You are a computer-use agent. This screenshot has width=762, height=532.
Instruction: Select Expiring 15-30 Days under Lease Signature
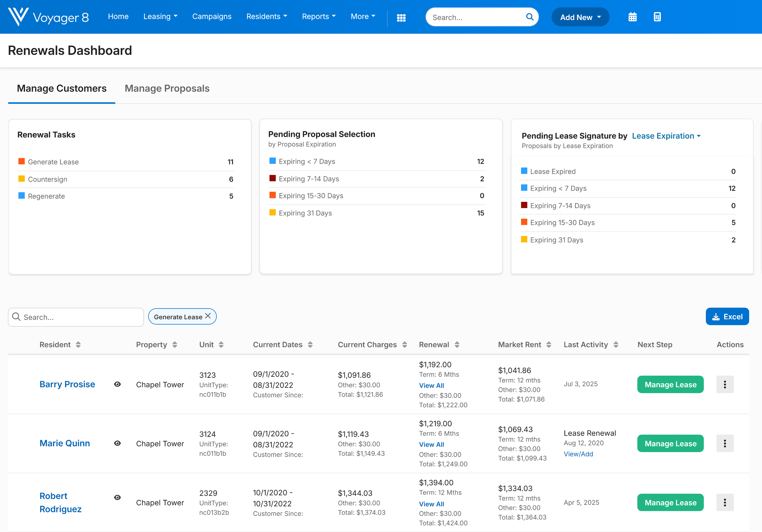(x=629, y=223)
